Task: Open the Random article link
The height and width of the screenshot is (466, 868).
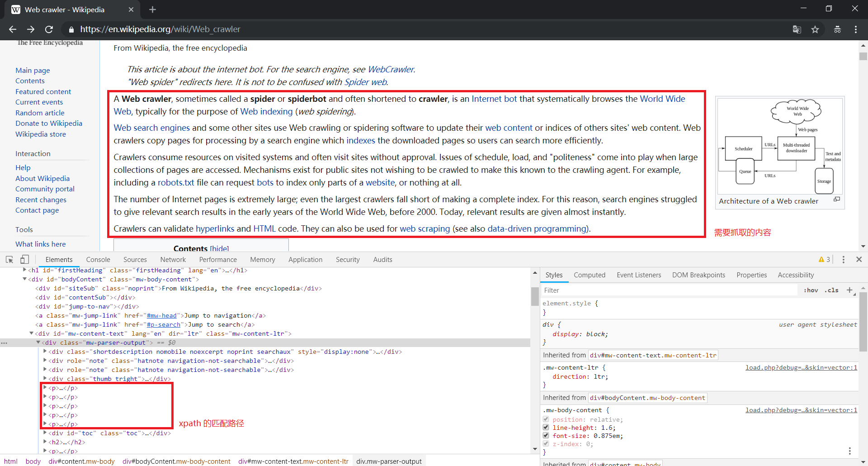Action: (40, 113)
